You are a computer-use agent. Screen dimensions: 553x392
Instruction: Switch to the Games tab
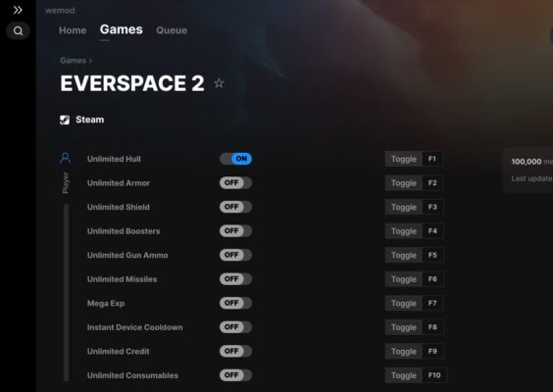[x=122, y=29]
